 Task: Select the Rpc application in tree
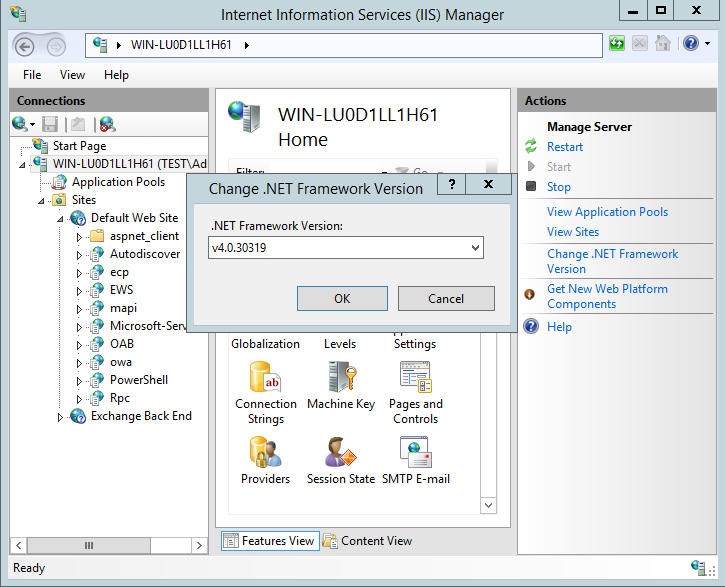click(120, 398)
